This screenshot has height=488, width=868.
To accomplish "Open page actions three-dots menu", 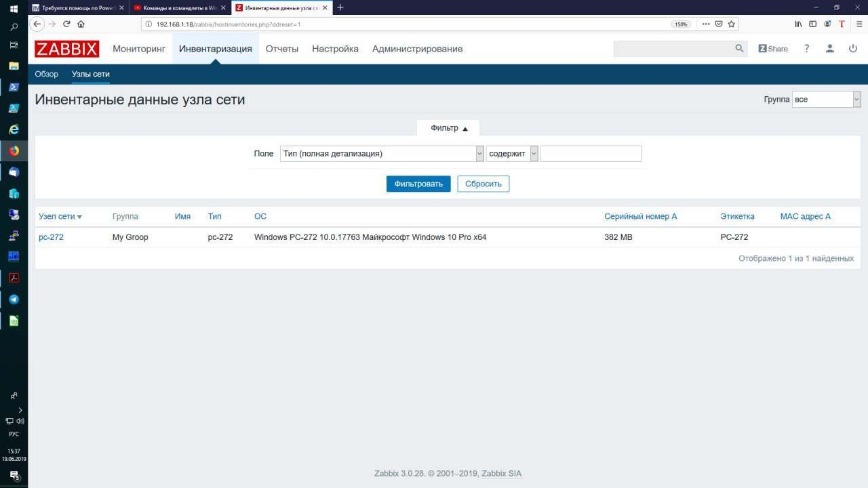I will coord(706,24).
